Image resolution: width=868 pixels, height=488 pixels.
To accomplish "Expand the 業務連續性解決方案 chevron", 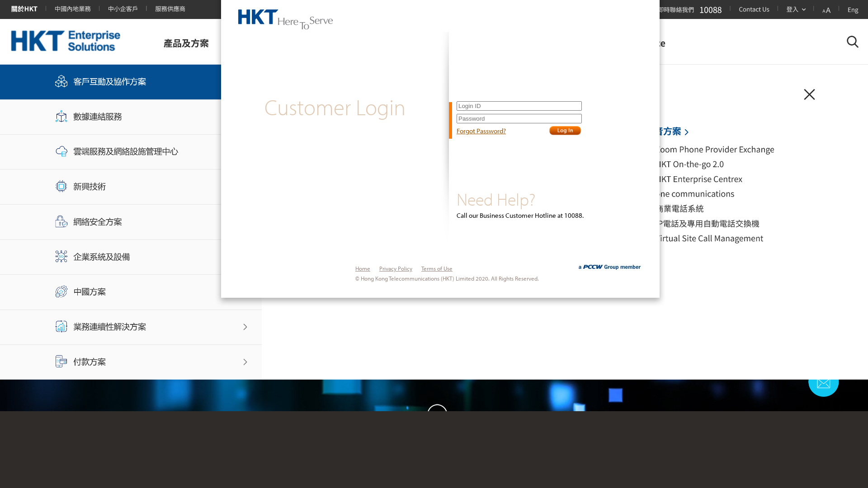I will coord(245,327).
